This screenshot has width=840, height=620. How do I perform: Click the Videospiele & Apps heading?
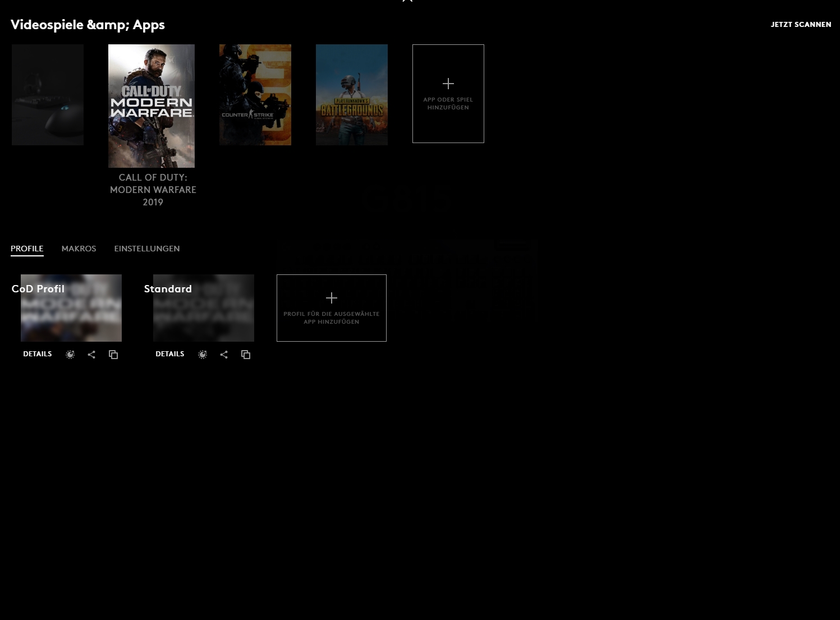coord(88,25)
